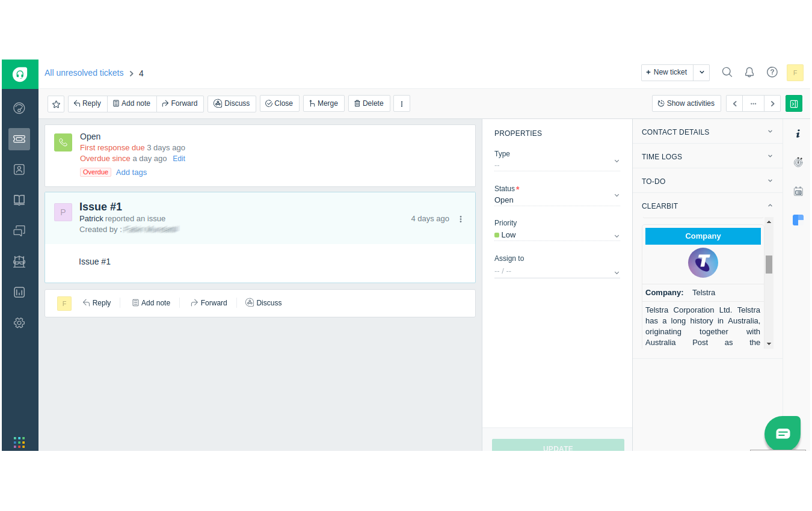This screenshot has height=511, width=812.
Task: Open the All unresolved tickets link
Action: (x=84, y=73)
